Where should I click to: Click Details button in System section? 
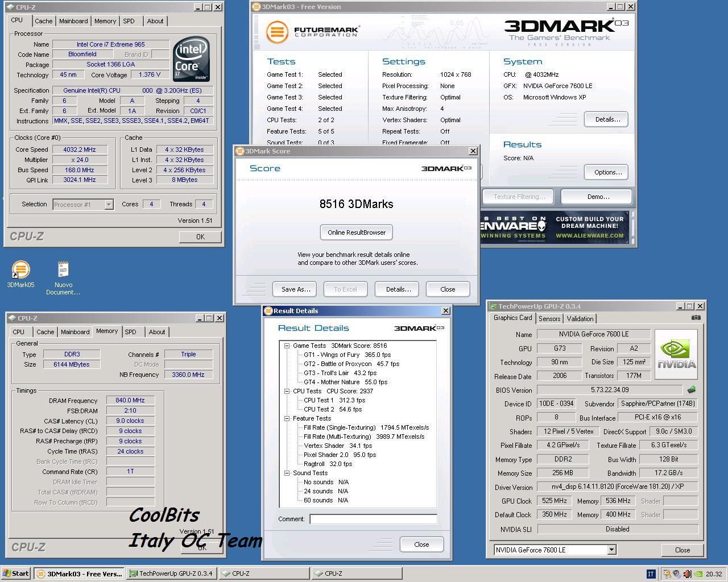pyautogui.click(x=607, y=119)
